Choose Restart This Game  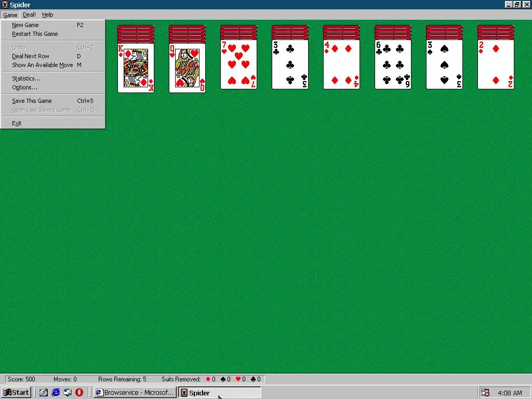point(53,34)
